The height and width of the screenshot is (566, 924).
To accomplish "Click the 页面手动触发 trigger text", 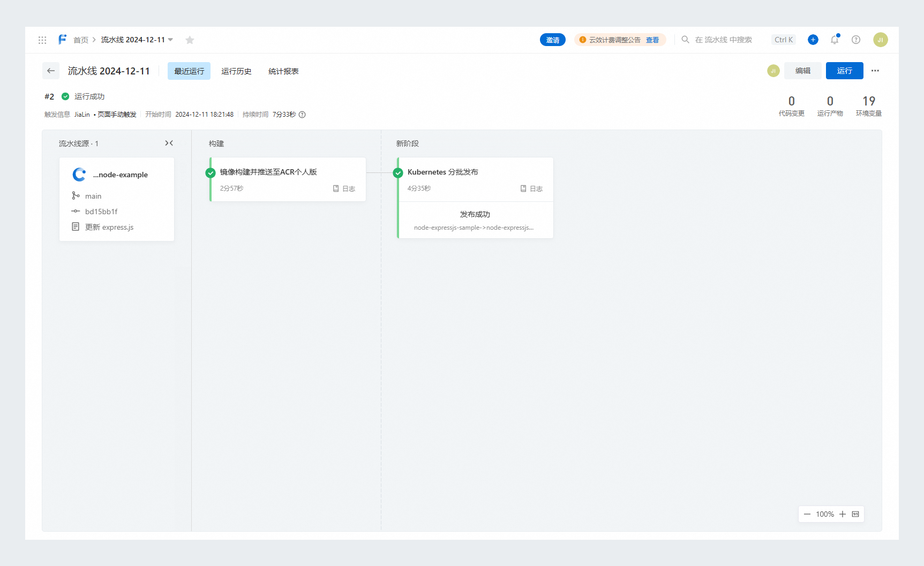I will coord(117,115).
